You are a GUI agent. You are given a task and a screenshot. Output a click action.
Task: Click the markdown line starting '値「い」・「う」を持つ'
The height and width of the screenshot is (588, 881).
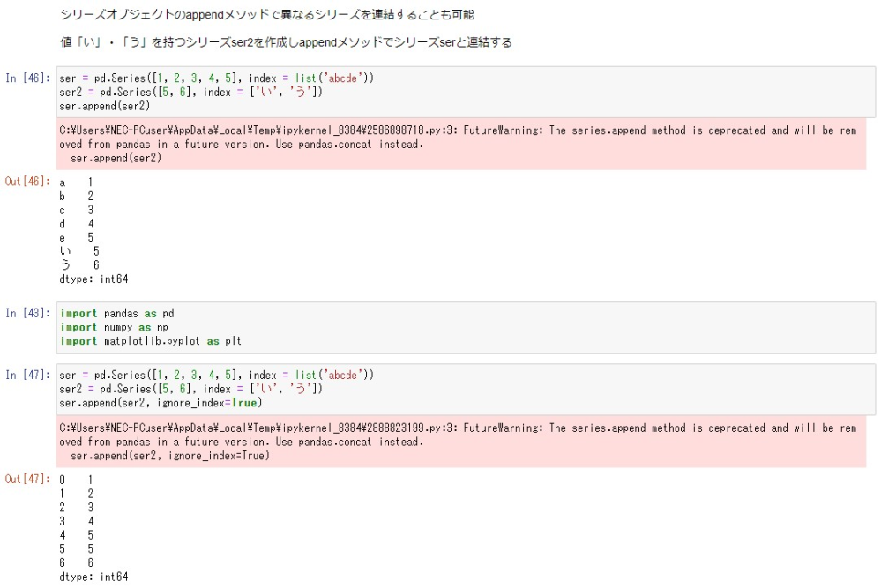click(286, 42)
